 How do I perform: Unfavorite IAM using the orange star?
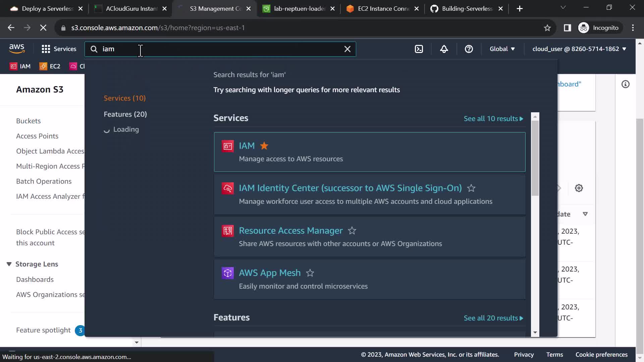(x=264, y=146)
